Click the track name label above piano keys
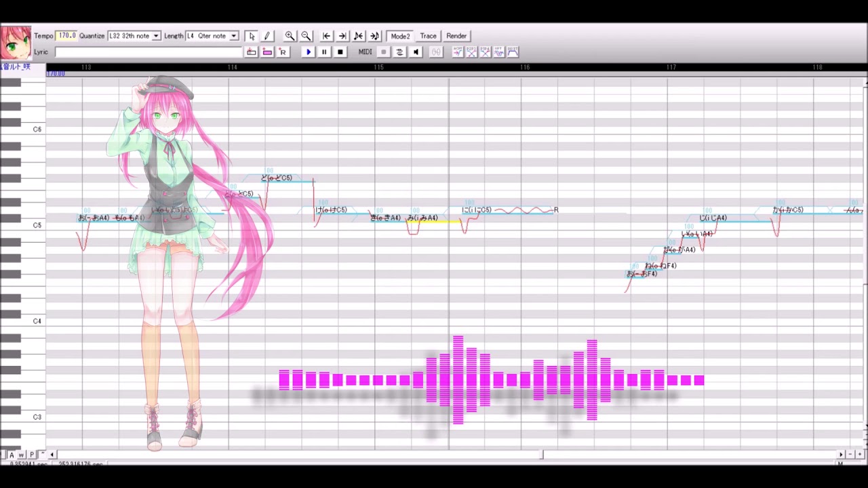868x488 pixels. tap(16, 66)
